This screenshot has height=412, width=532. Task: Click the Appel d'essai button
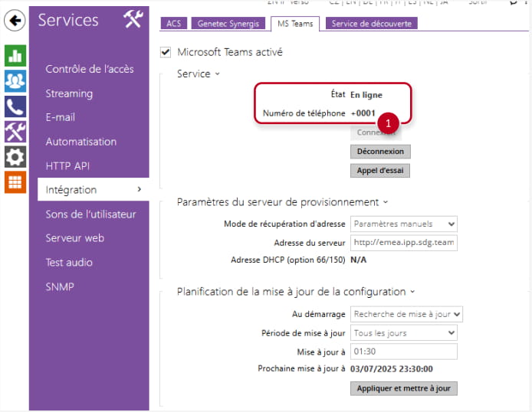coord(380,171)
